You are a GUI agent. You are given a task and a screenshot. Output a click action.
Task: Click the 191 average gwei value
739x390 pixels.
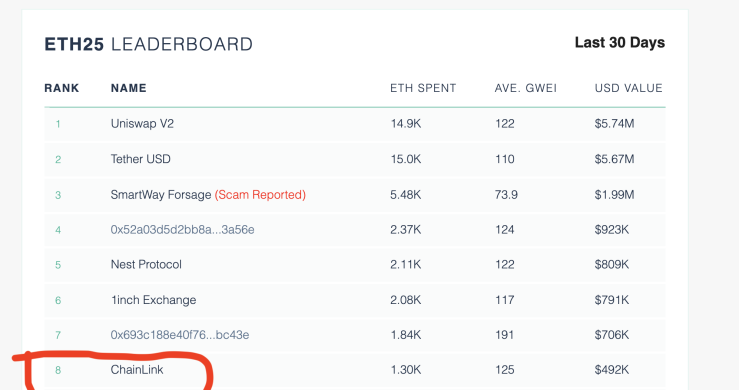coord(504,335)
